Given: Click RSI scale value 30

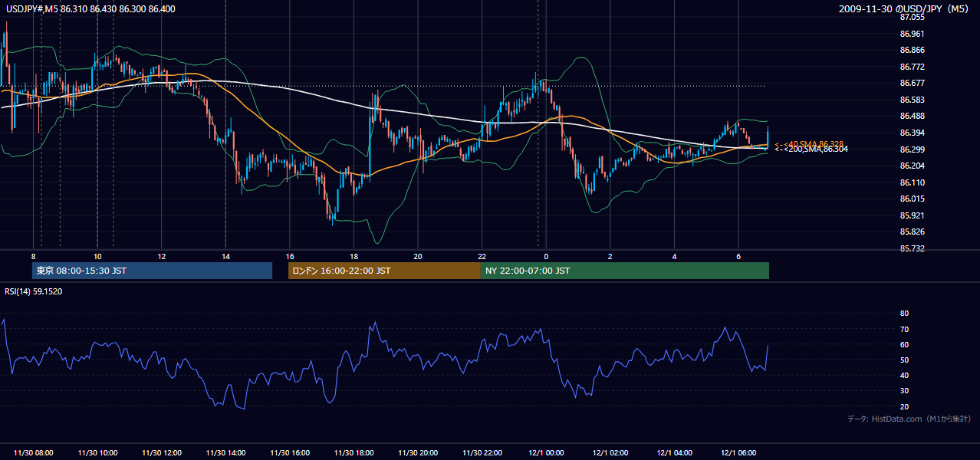Looking at the screenshot, I should (x=904, y=391).
